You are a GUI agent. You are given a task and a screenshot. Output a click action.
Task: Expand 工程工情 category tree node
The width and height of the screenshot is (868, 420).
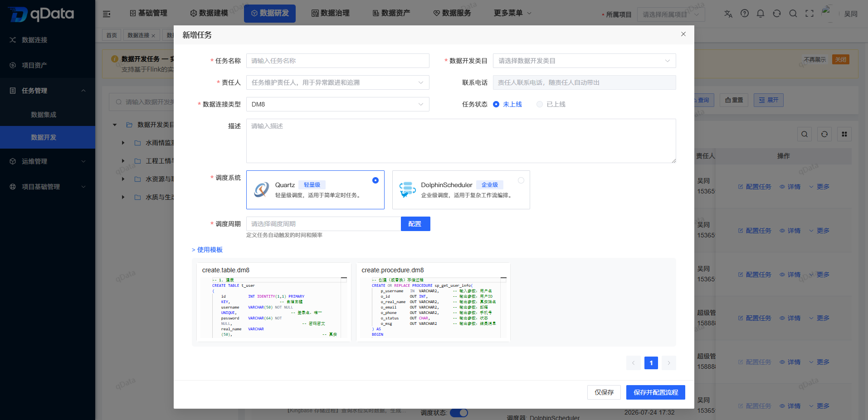pyautogui.click(x=123, y=161)
